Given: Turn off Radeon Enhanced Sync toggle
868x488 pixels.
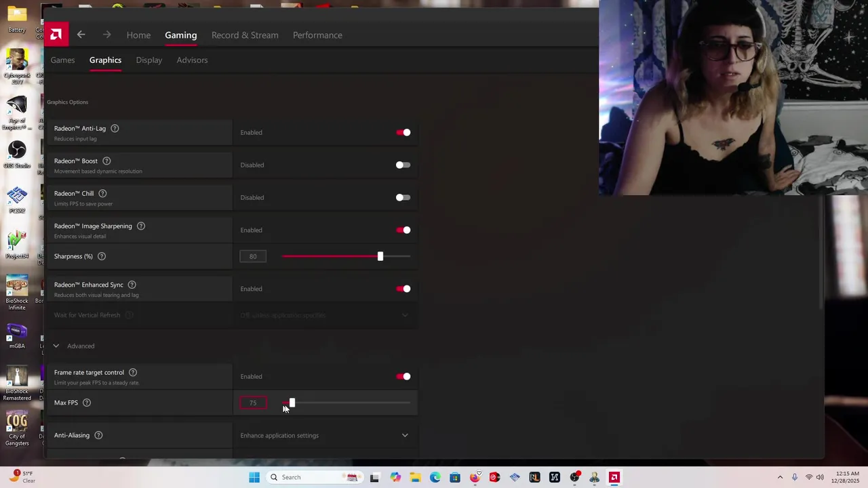Looking at the screenshot, I should coord(403,289).
